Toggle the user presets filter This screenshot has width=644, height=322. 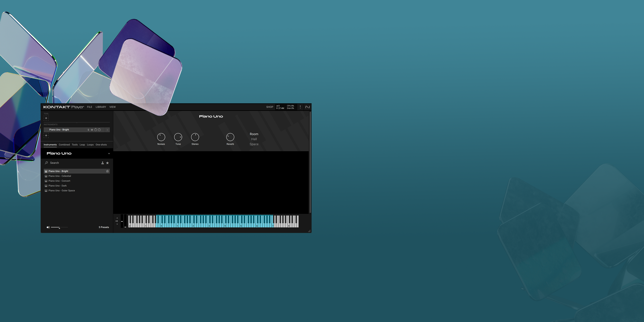102,163
